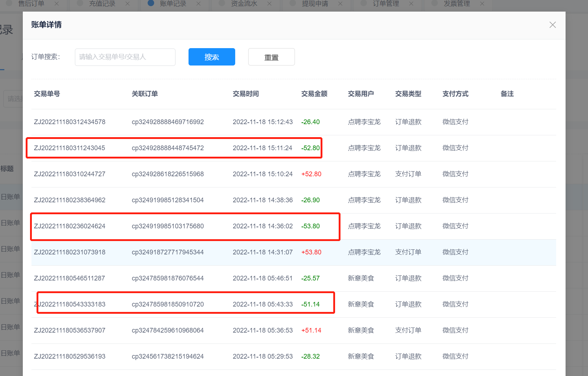The height and width of the screenshot is (376, 588).
Task: Click linked order cp324928888469716992
Action: coord(168,122)
